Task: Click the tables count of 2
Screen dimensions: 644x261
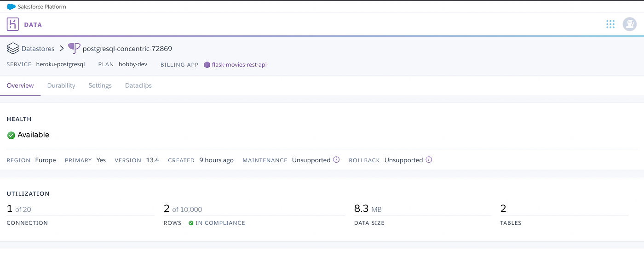Action: 503,209
